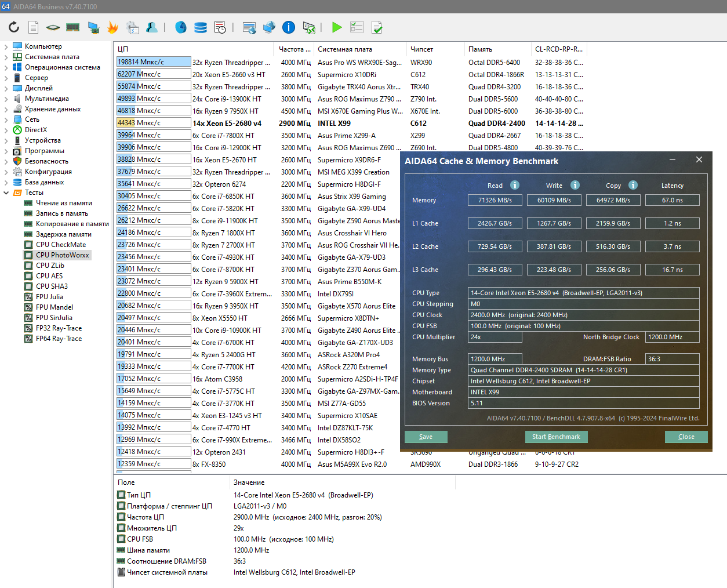Click the blue database toolbar icon
727x588 pixels.
[x=201, y=27]
